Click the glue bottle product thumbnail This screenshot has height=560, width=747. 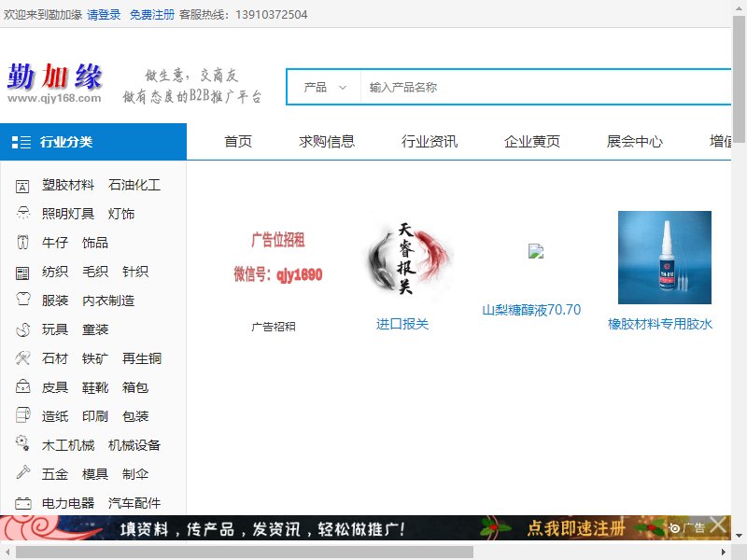click(x=665, y=258)
